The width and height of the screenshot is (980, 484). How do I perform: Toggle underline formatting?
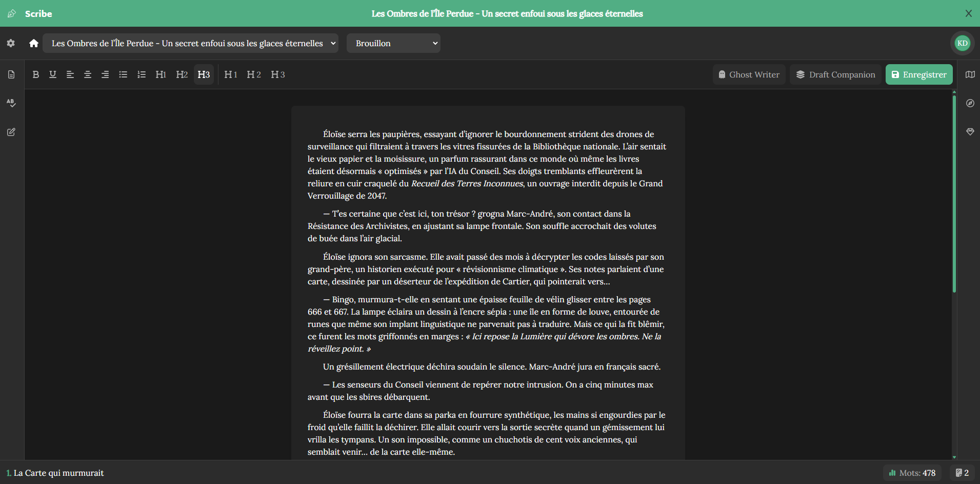tap(53, 74)
